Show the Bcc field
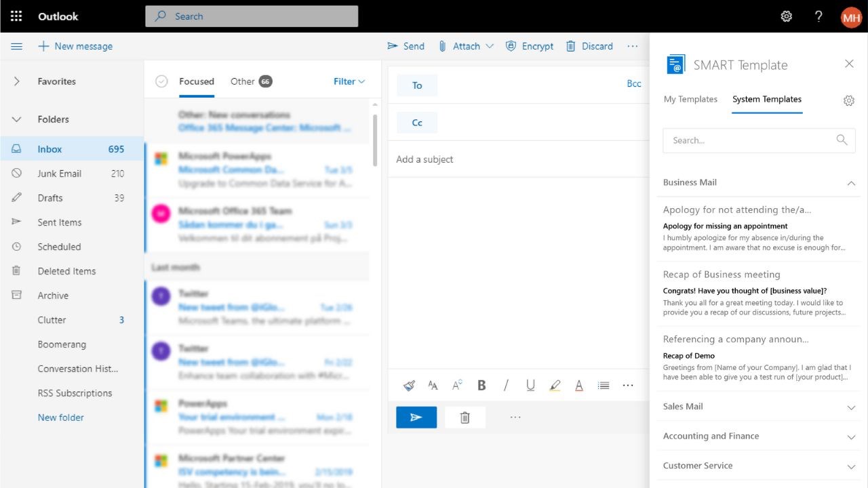The width and height of the screenshot is (868, 488). click(634, 83)
